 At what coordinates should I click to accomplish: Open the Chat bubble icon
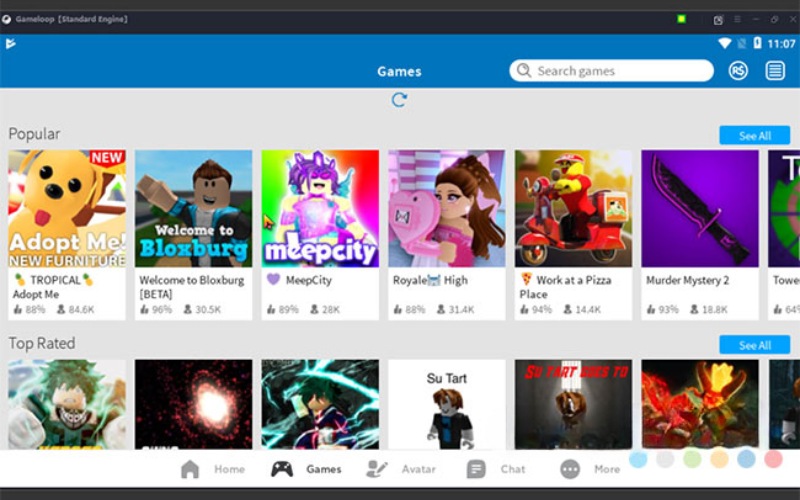(x=476, y=469)
